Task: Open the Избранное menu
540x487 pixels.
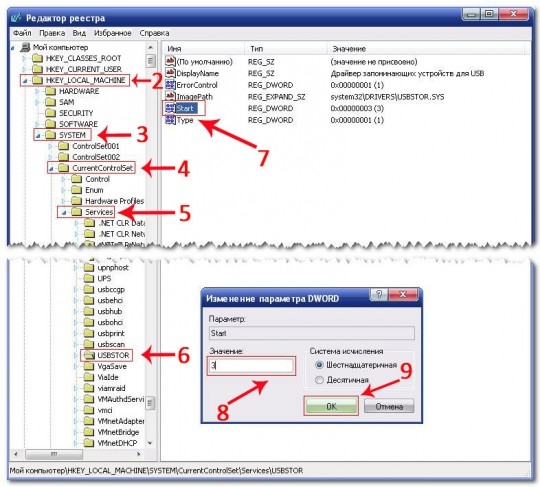Action: (x=113, y=33)
